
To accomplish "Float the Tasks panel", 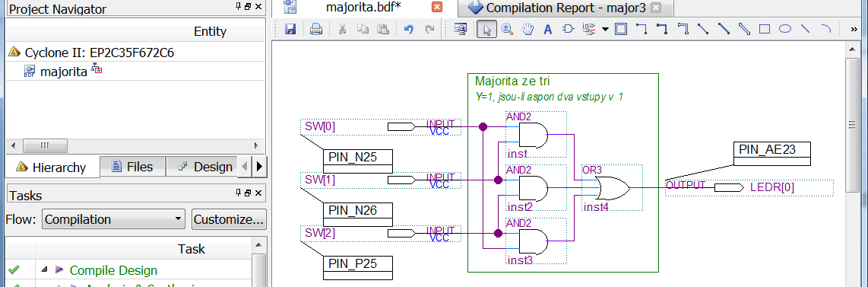I will tap(249, 193).
